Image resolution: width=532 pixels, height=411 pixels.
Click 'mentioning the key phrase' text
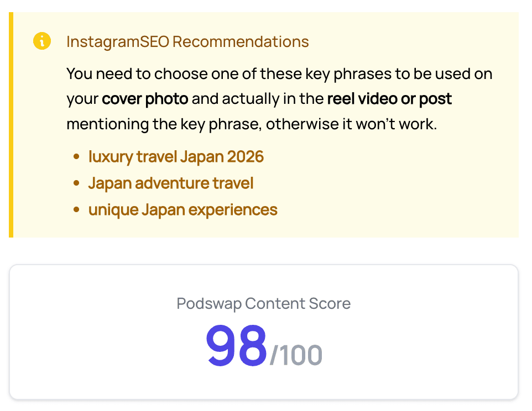(164, 124)
